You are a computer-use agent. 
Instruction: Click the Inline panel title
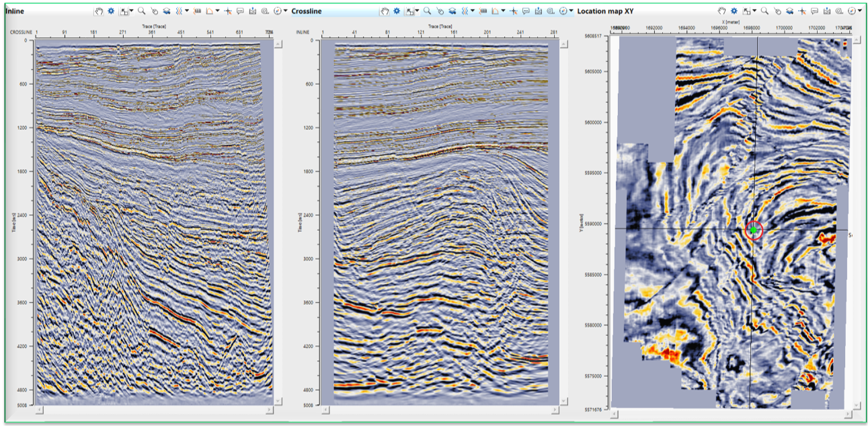coord(15,11)
